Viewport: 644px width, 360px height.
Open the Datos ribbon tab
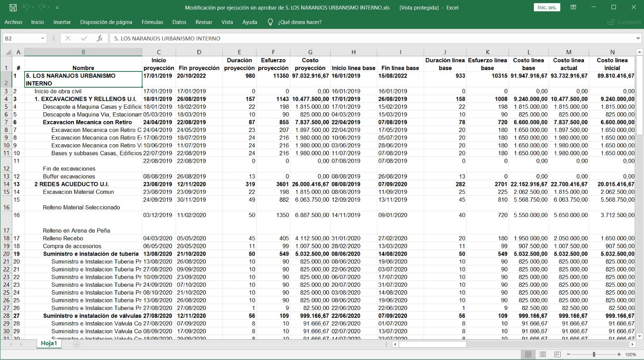pos(179,22)
